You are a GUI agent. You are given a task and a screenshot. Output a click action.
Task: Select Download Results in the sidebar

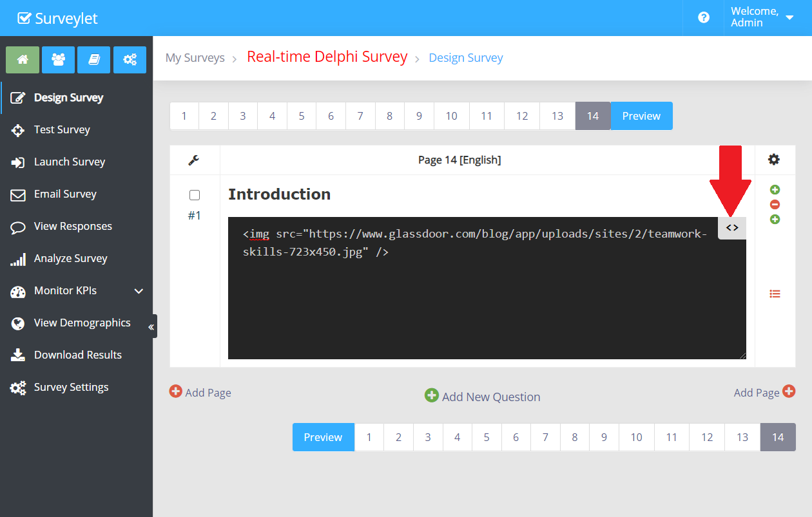(x=77, y=355)
